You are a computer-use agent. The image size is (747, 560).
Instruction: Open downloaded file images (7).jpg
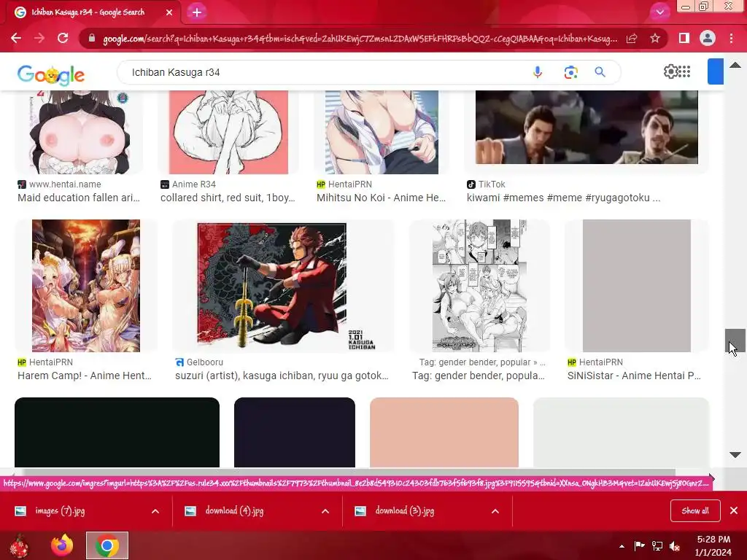pos(60,511)
